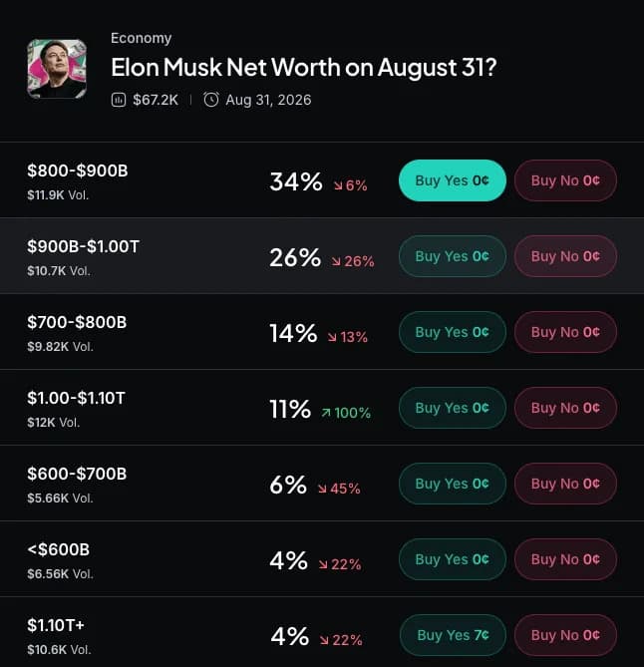Click the red down-arrow 45% change indicator
The height and width of the screenshot is (667, 644).
(x=339, y=489)
